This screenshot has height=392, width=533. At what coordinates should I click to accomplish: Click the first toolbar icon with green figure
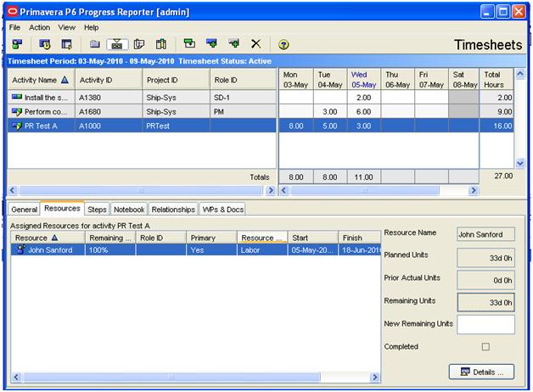pyautogui.click(x=17, y=44)
